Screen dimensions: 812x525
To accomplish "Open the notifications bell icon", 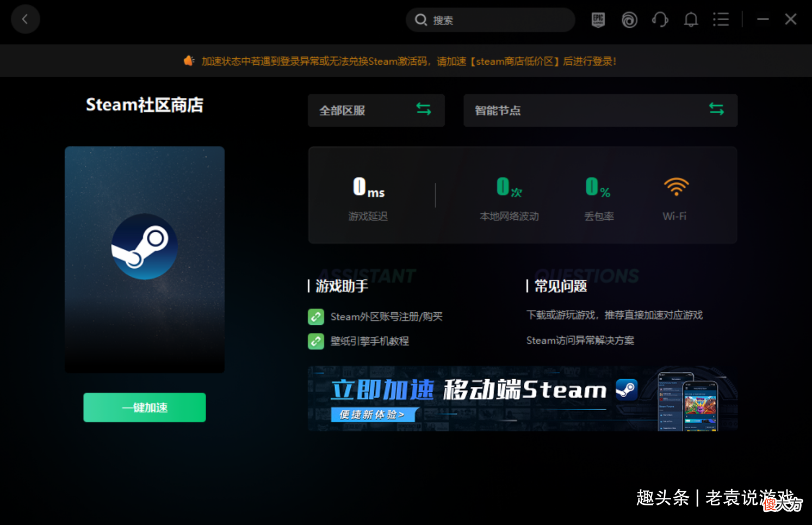I will point(691,20).
